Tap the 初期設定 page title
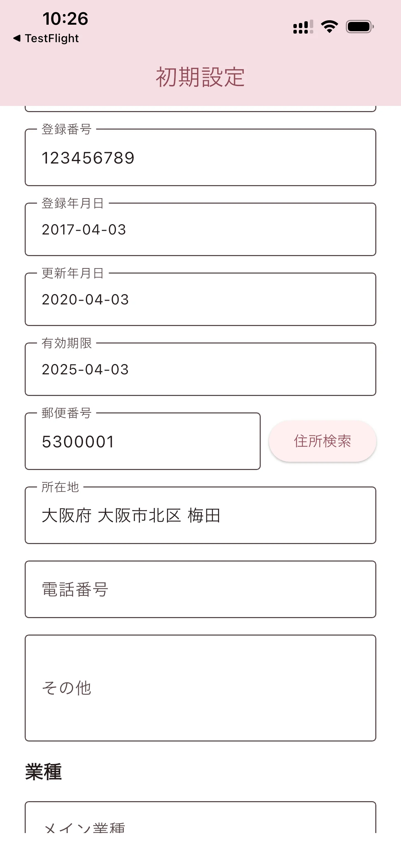401x868 pixels. point(200,77)
